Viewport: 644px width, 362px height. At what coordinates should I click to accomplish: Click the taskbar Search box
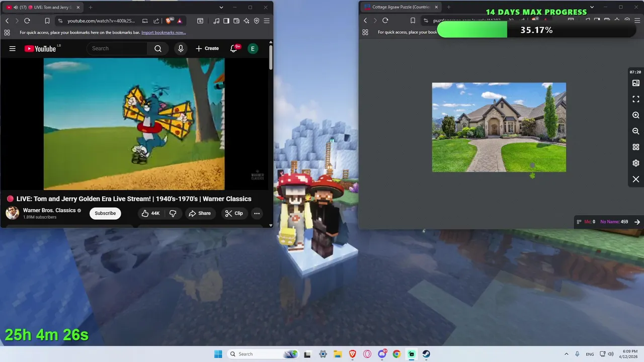click(263, 354)
